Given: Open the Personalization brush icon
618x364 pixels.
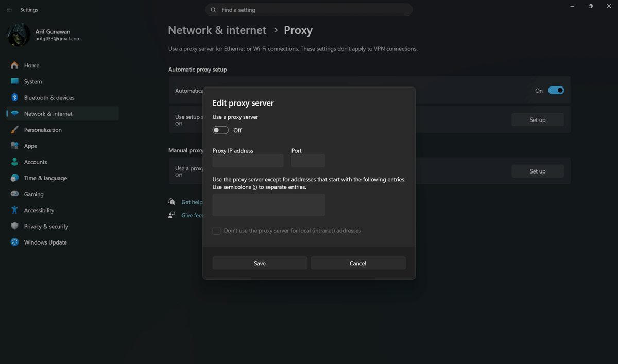Looking at the screenshot, I should click(x=14, y=130).
